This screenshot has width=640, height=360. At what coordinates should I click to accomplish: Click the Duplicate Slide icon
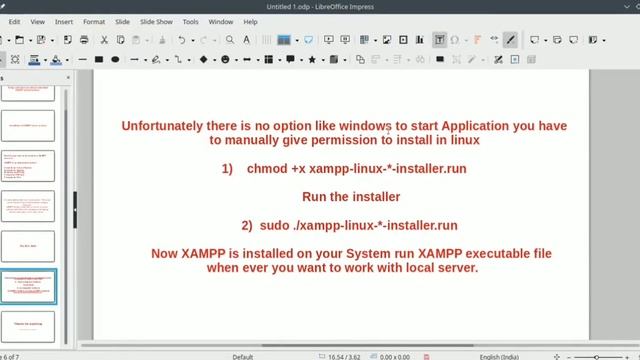click(x=557, y=40)
